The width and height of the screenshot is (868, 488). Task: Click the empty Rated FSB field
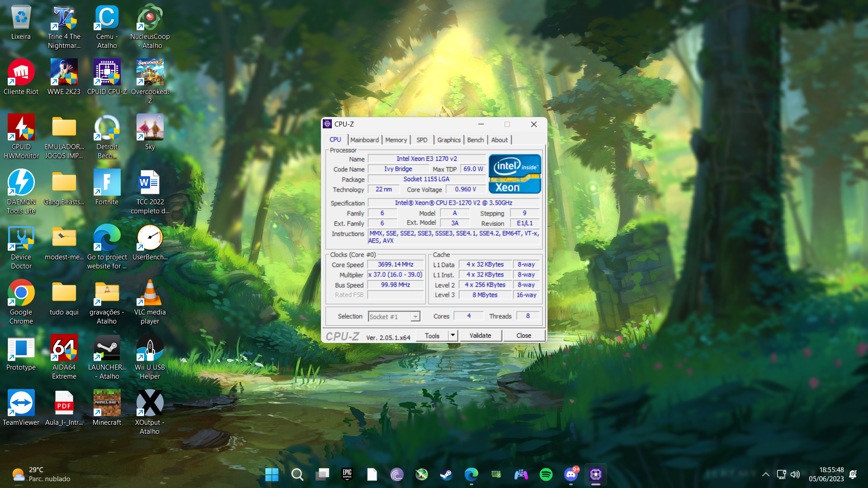[x=396, y=295]
